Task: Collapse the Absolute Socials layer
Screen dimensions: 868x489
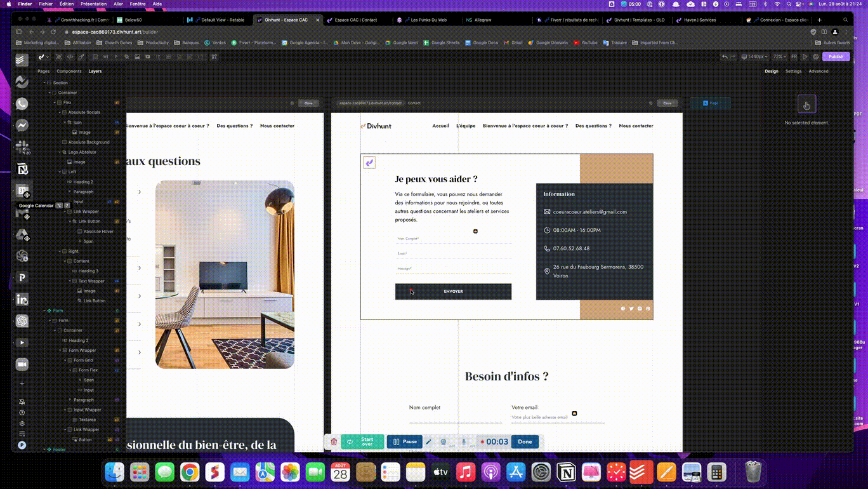Action: (60, 112)
